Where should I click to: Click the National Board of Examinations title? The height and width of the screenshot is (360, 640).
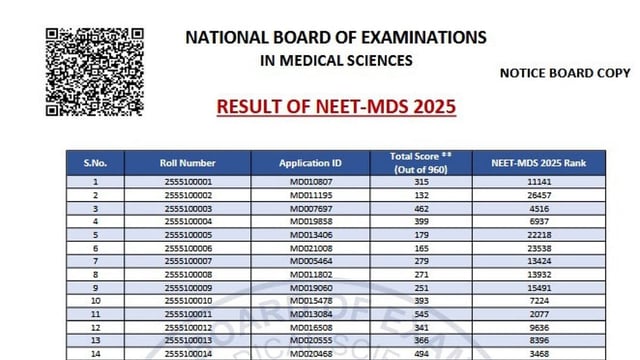336,38
